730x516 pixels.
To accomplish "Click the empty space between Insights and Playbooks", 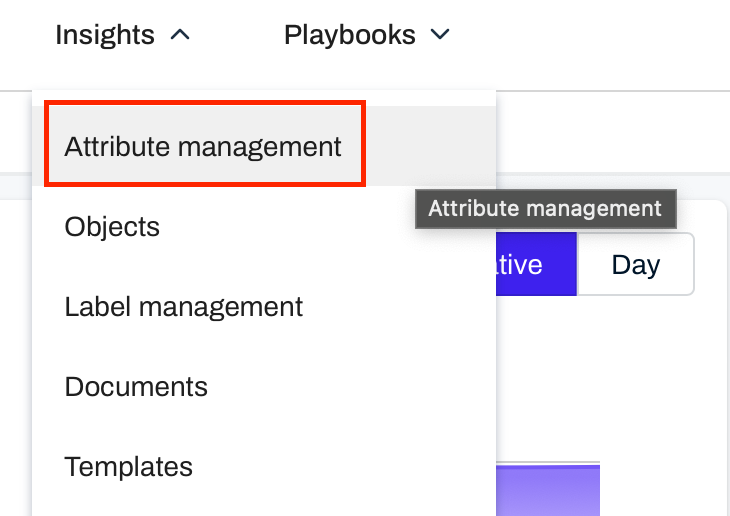I will [x=235, y=36].
